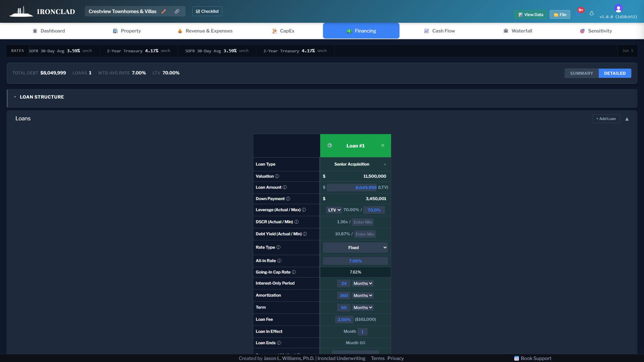Image resolution: width=644 pixels, height=362 pixels.
Task: Open the Rate Type Fixed dropdown
Action: 356,248
